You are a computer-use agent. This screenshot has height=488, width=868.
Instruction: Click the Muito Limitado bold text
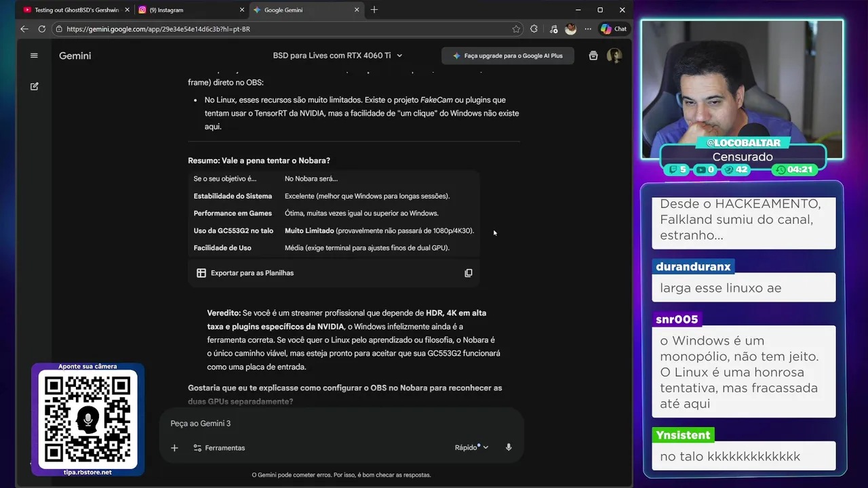click(309, 230)
